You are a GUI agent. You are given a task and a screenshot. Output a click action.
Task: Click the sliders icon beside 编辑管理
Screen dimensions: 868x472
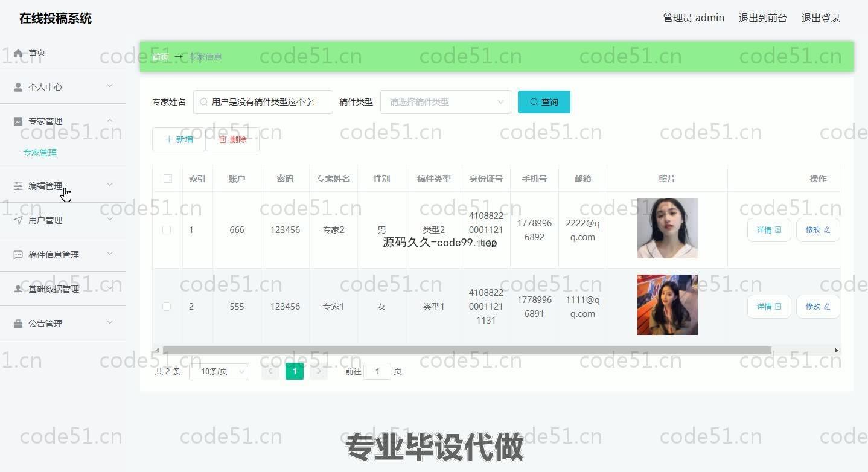(18, 186)
